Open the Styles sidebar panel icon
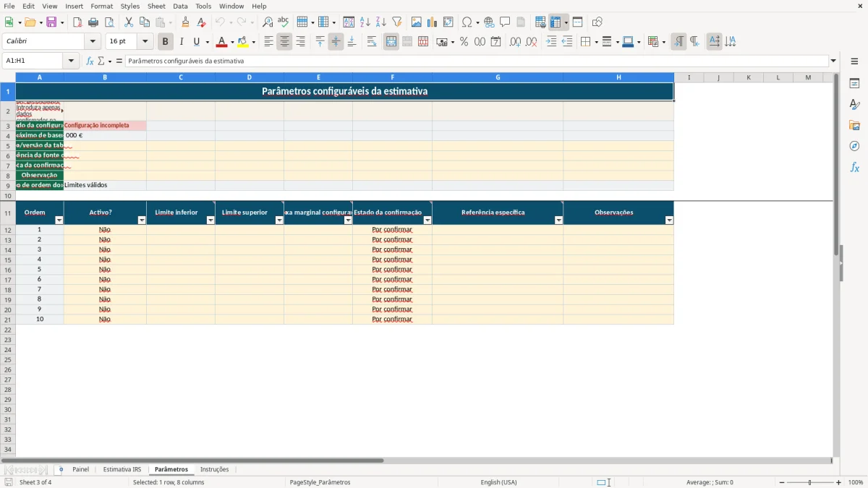The height and width of the screenshot is (488, 868). pos(854,105)
